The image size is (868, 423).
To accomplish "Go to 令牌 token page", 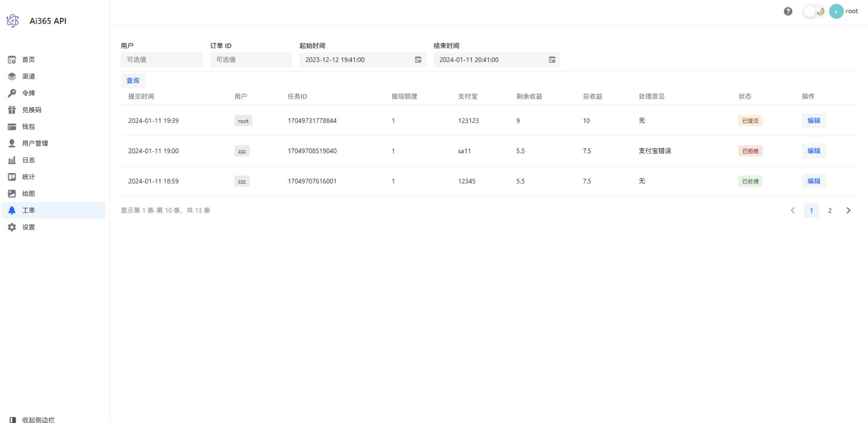I will tap(28, 93).
